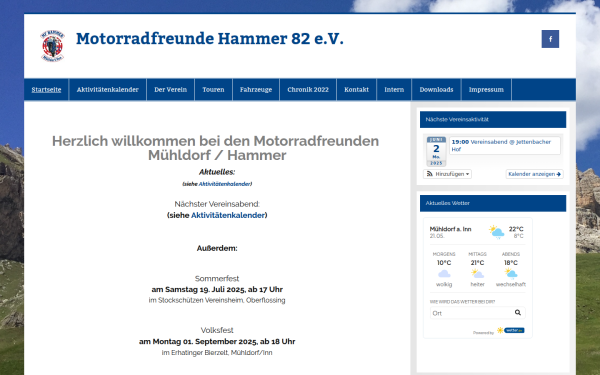600x375 pixels.
Task: Click the 'Herzlich willkommen' heading
Action: [215, 148]
